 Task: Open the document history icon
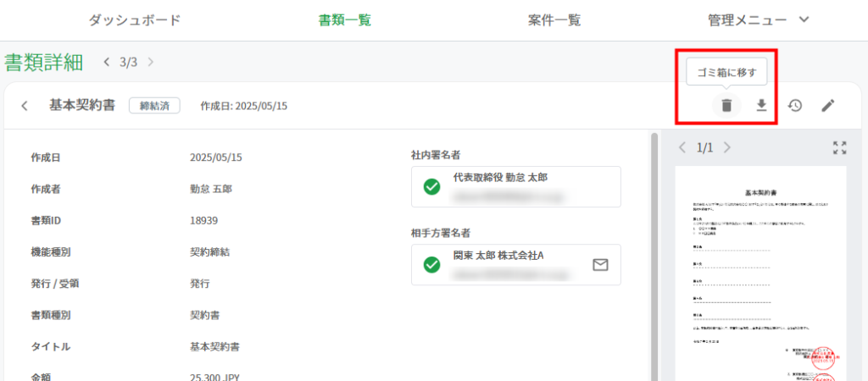[795, 106]
